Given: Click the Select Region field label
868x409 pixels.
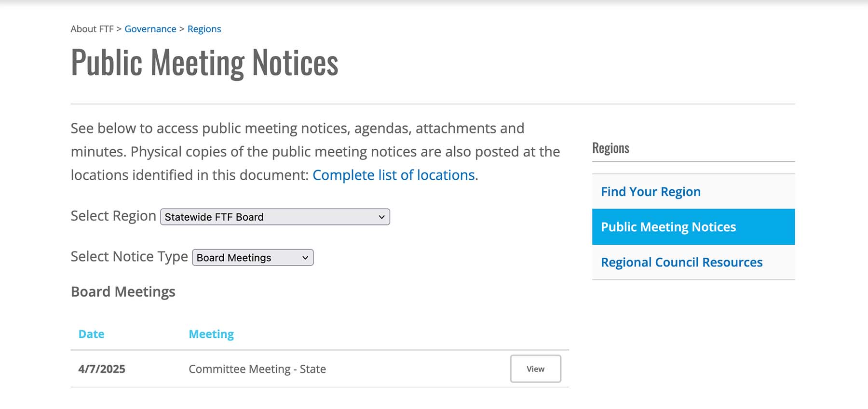Looking at the screenshot, I should pyautogui.click(x=113, y=216).
